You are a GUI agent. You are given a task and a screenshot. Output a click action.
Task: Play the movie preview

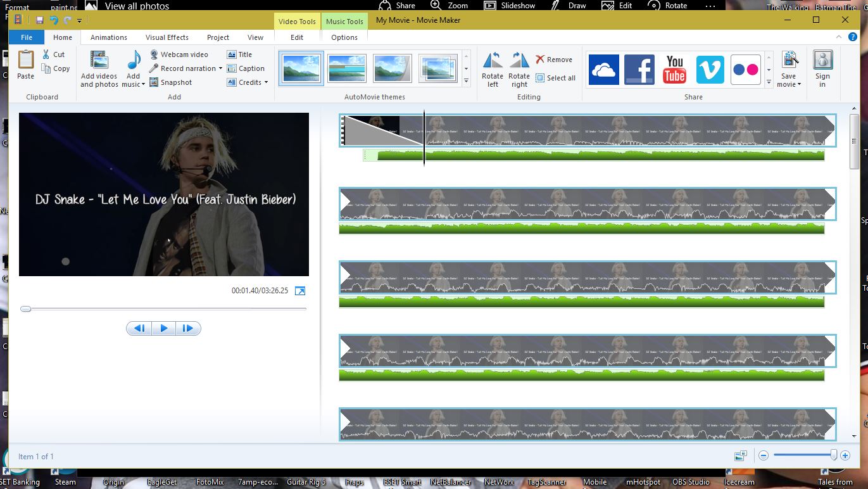tap(164, 328)
